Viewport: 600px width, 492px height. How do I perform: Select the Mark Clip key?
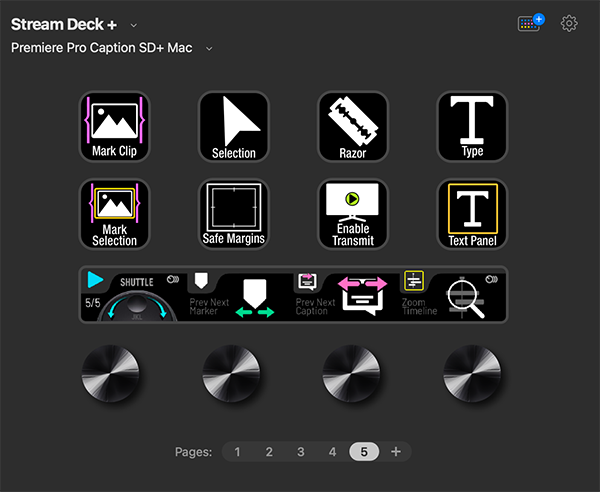click(114, 127)
